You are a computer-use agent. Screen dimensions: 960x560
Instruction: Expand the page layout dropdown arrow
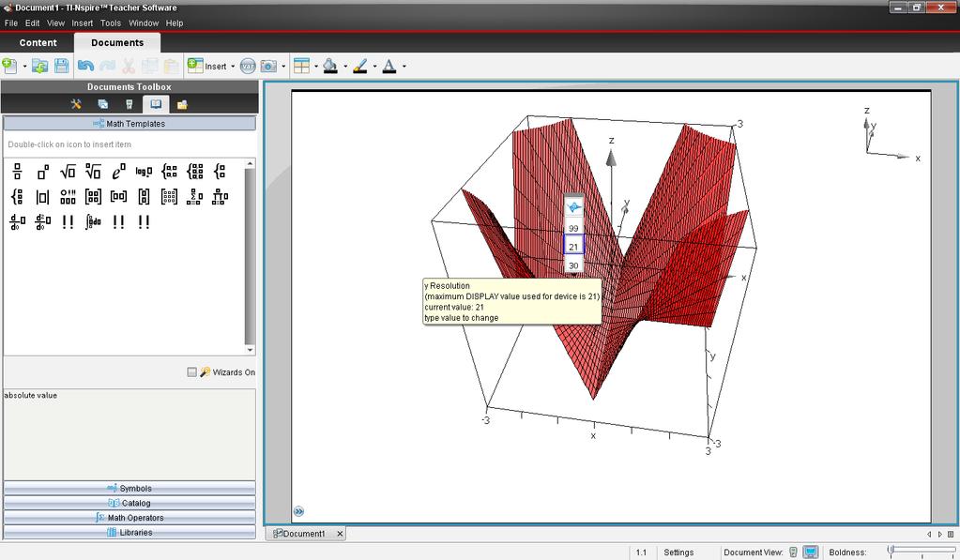pyautogui.click(x=316, y=66)
